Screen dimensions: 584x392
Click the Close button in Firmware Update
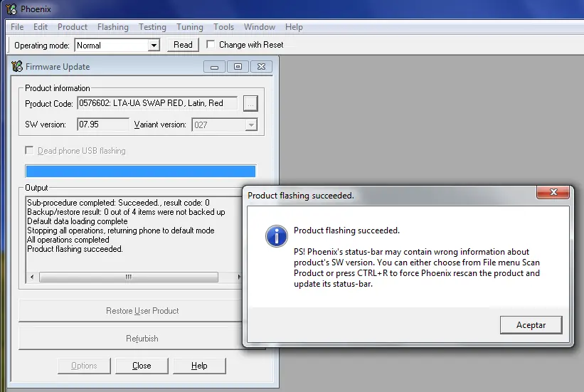(142, 366)
